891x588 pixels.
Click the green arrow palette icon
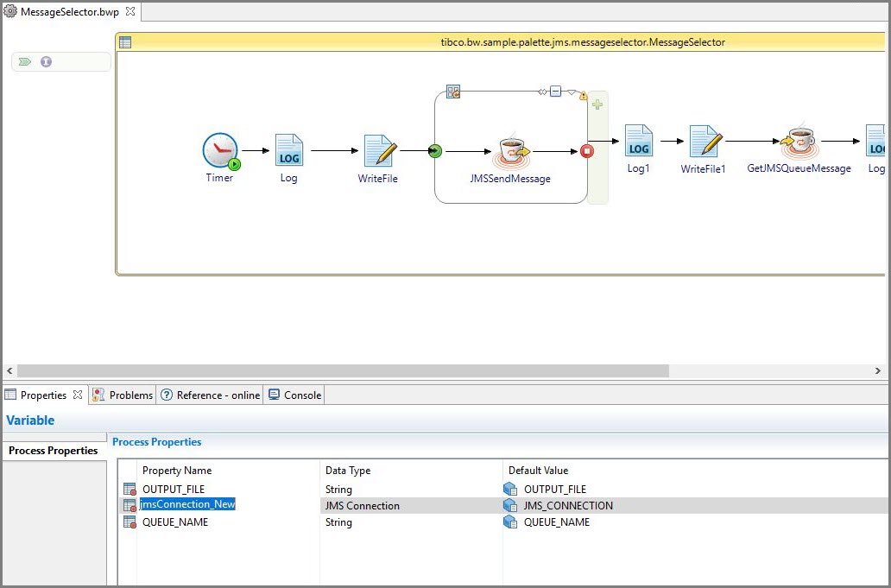(24, 61)
